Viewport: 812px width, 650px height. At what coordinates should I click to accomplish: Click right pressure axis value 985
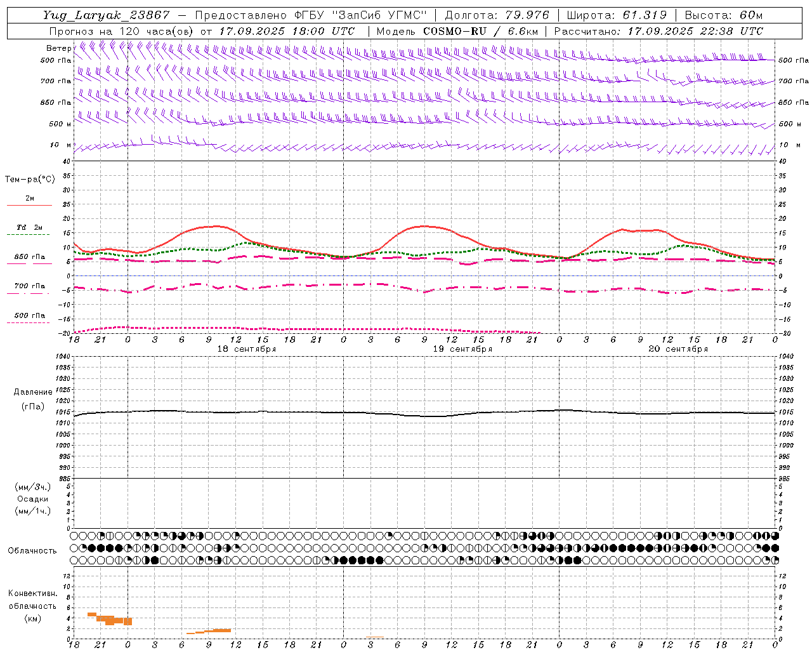click(x=784, y=479)
